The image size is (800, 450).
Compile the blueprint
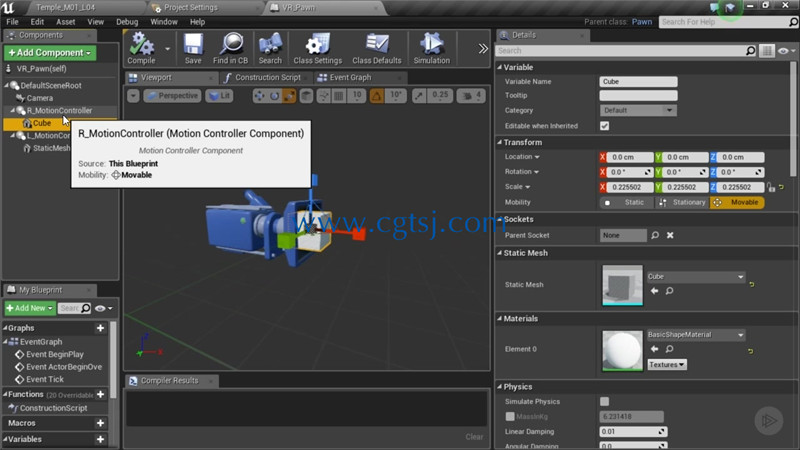coord(141,48)
